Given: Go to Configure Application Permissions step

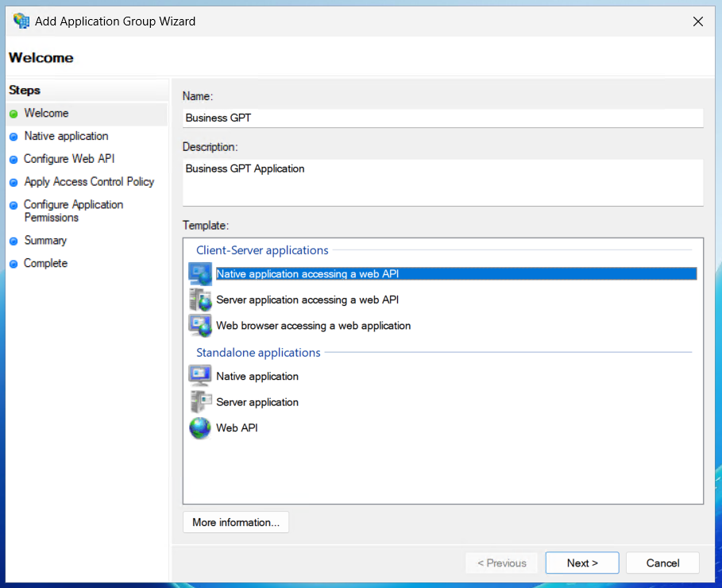Looking at the screenshot, I should coord(74,211).
